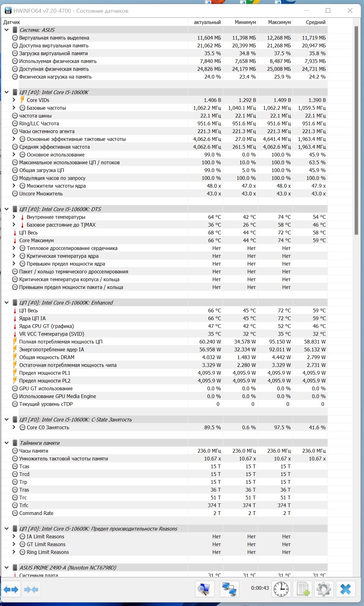Close sensors with the blue X button
Image resolution: width=364 pixels, height=606 pixels.
tap(346, 589)
